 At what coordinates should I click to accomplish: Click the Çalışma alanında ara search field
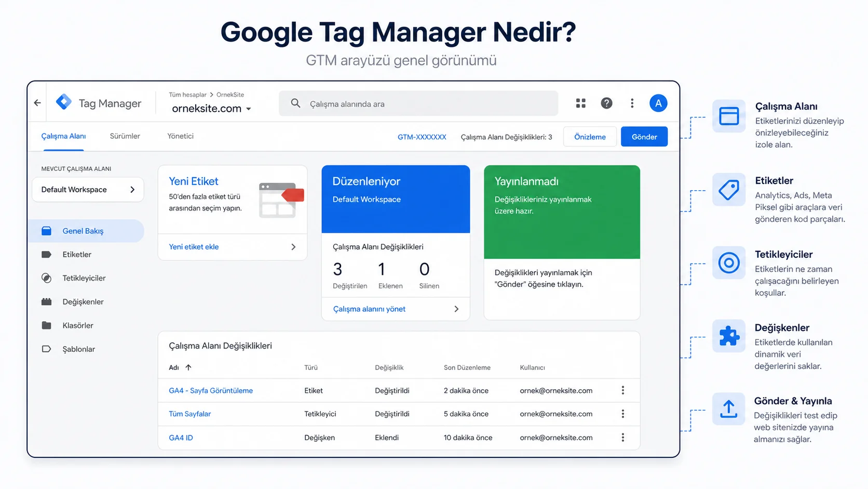coord(418,103)
